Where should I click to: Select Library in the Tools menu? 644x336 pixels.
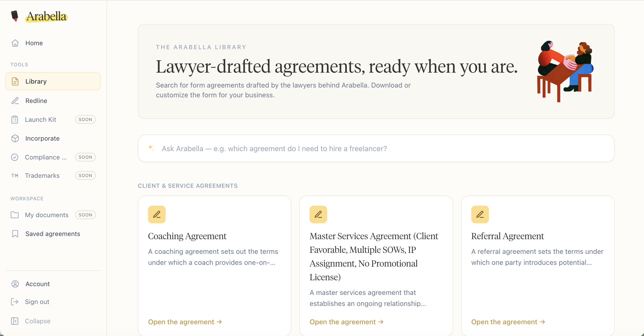pos(53,81)
